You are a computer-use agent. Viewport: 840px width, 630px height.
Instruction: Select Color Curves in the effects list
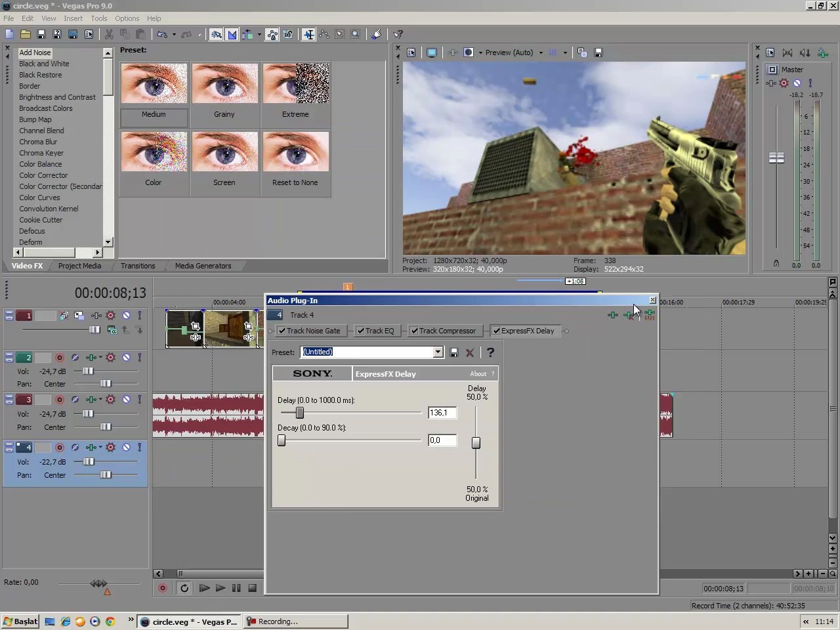[x=39, y=198]
